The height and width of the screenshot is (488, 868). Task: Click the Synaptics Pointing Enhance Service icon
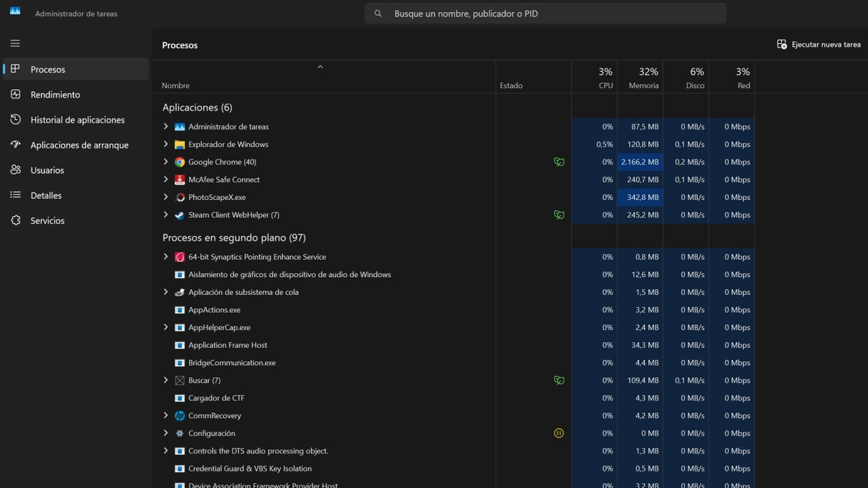point(180,257)
